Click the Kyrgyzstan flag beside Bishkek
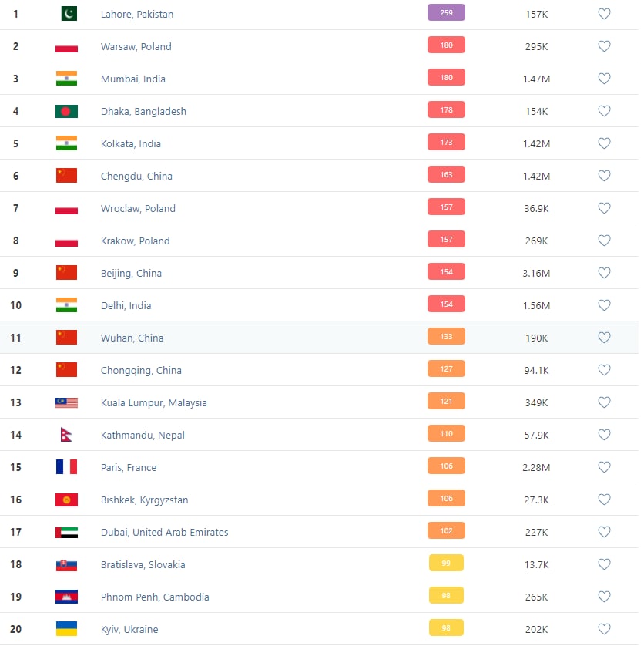Screen dimensions: 644x646 (x=66, y=500)
